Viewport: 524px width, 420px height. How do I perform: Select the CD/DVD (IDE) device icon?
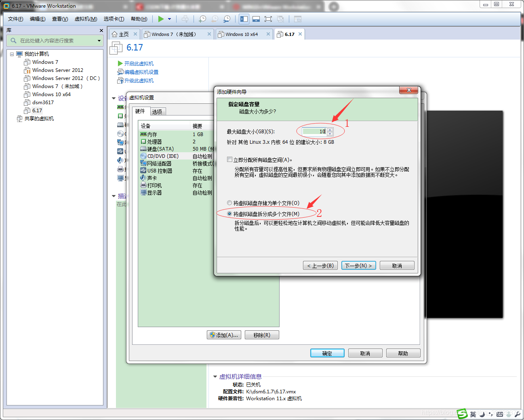(143, 156)
